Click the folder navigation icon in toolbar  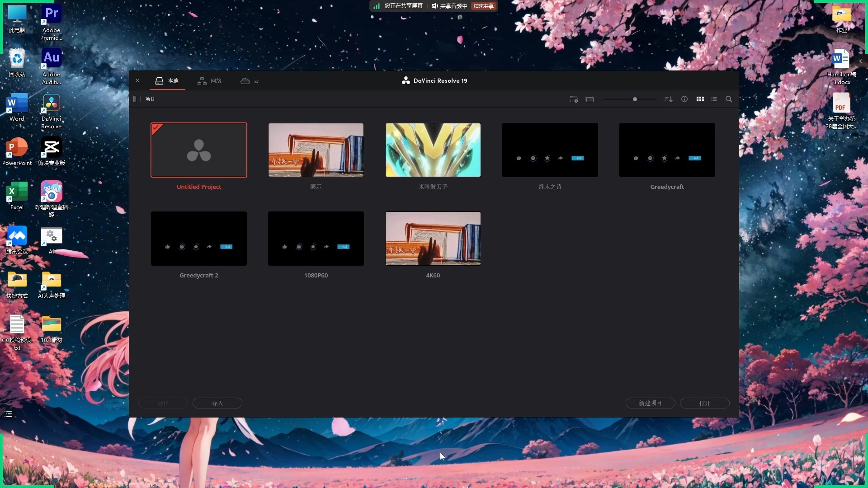point(590,99)
